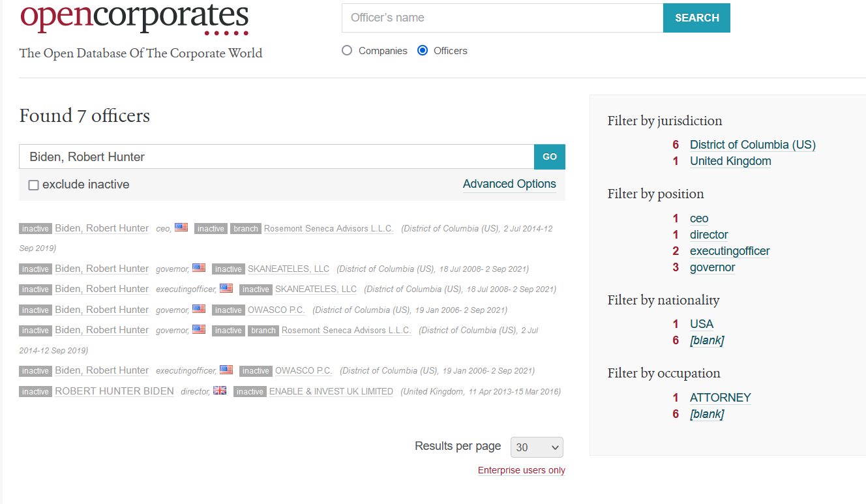Select the Companies radio button

coord(347,51)
